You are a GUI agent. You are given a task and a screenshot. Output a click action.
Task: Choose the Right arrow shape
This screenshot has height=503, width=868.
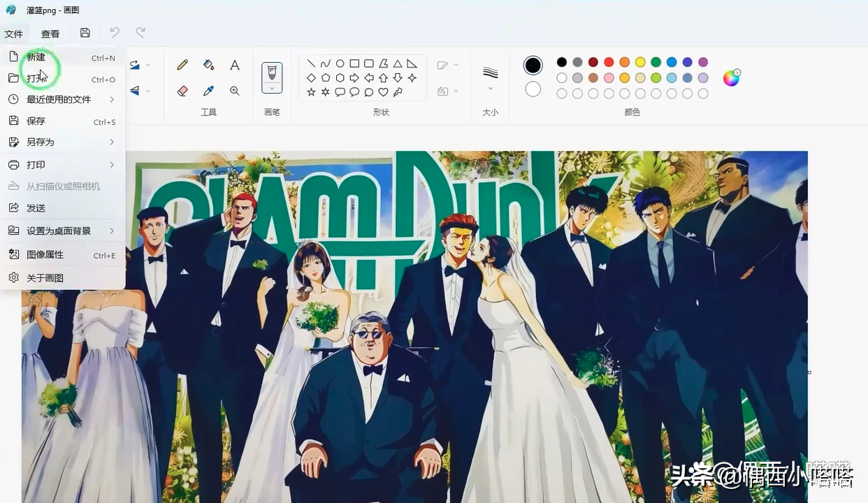[x=354, y=78]
